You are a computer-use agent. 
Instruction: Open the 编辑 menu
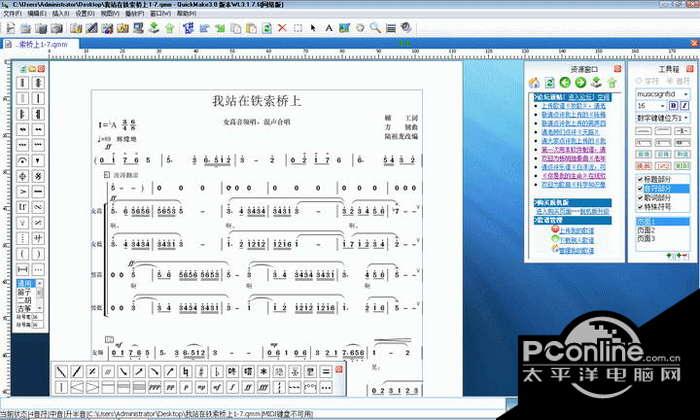coord(37,13)
